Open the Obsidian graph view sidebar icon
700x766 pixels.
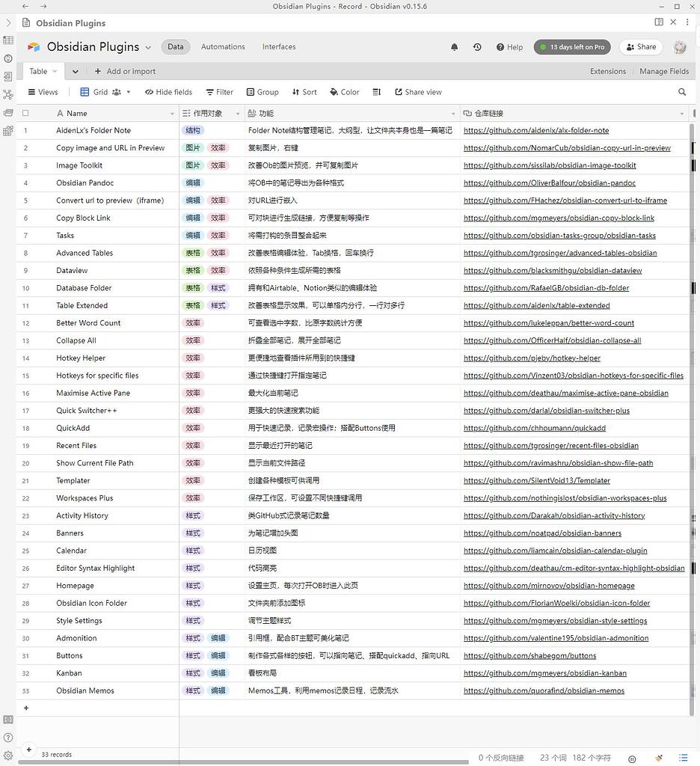pos(8,94)
